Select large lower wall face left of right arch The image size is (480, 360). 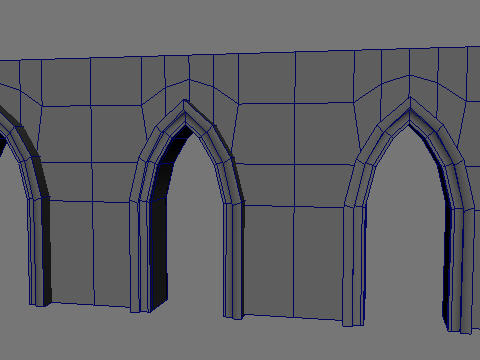(x=318, y=262)
